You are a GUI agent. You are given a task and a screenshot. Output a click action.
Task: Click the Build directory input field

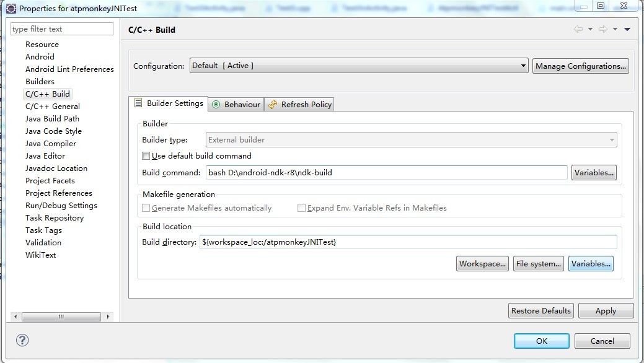point(408,242)
